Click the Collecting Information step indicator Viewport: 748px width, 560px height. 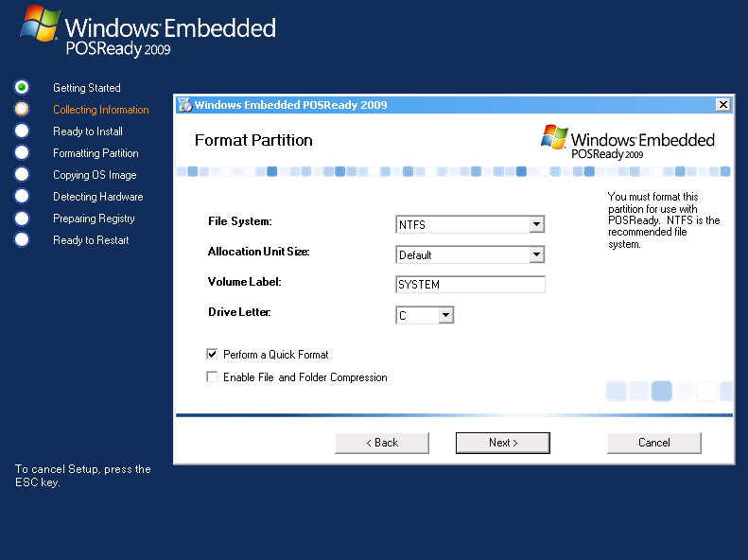point(22,109)
